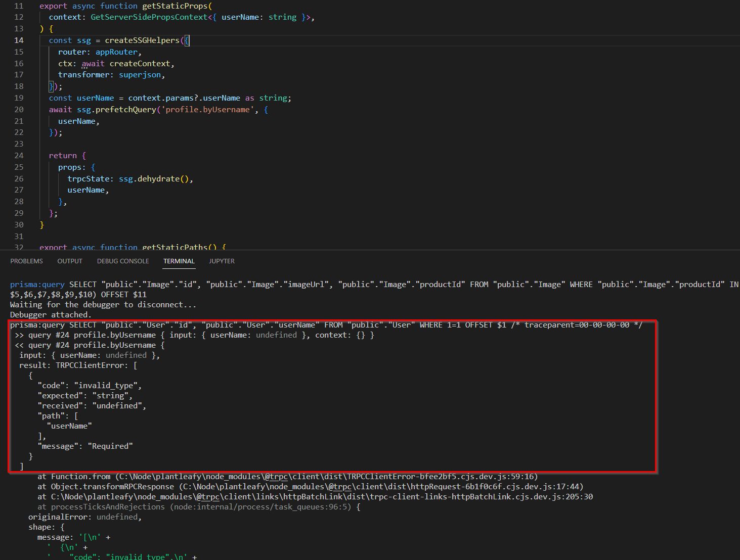
Task: Click the node:internal/process/task_queues:96:5 reference
Action: [x=260, y=507]
